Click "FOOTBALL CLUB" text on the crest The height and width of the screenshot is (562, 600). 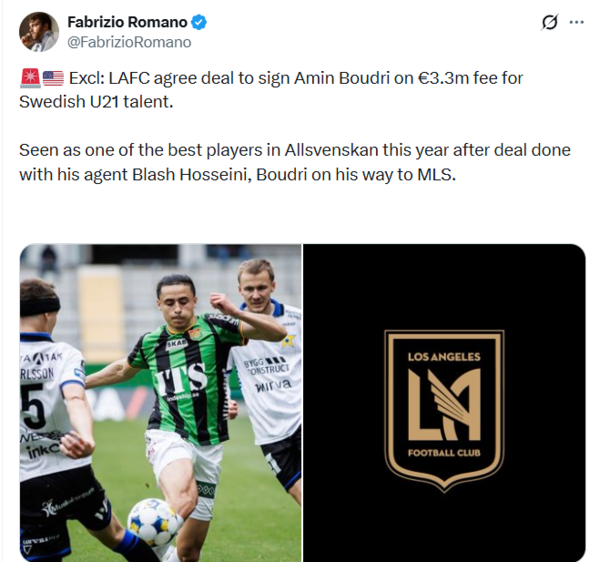point(444,453)
